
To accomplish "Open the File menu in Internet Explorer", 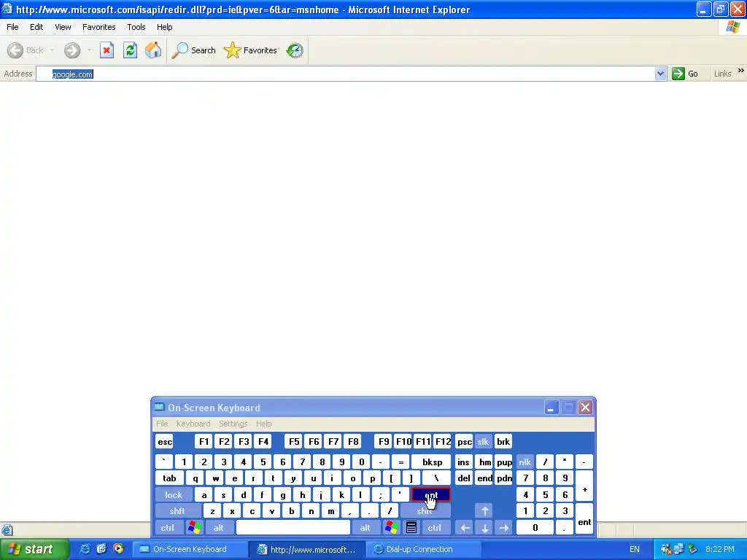I will click(x=12, y=27).
